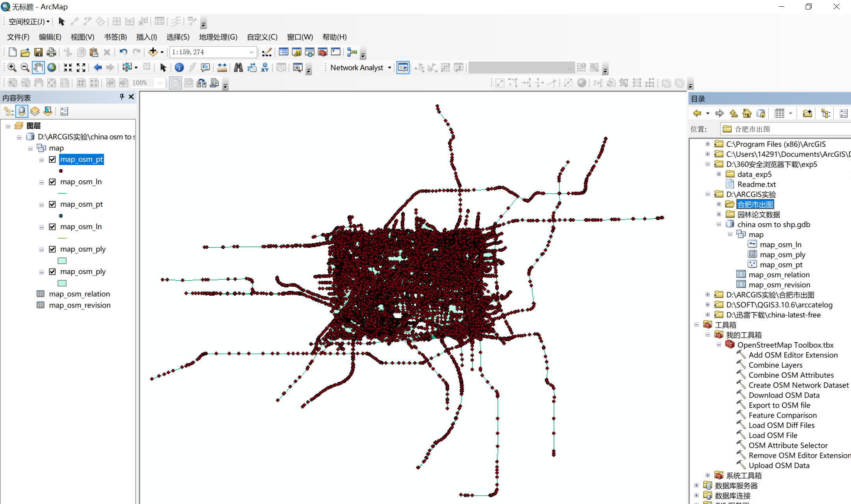Uncheck the first map_osm_pt layer visibility
851x504 pixels.
tap(52, 159)
